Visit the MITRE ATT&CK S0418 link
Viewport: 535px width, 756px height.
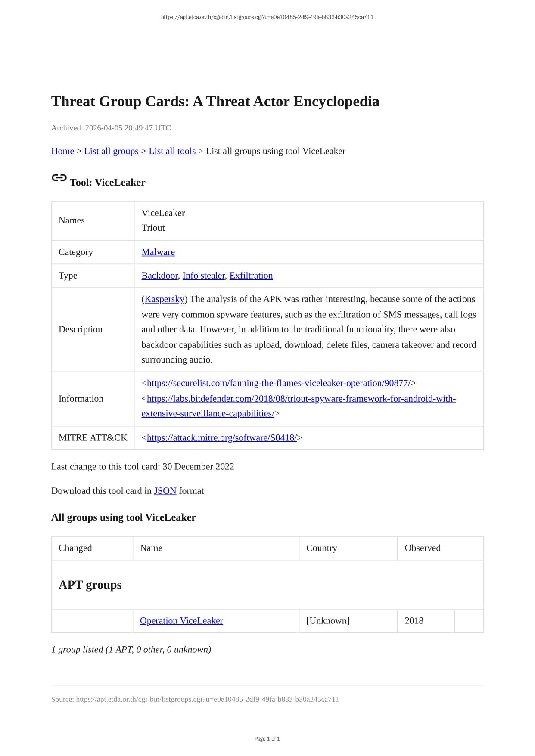tap(222, 438)
